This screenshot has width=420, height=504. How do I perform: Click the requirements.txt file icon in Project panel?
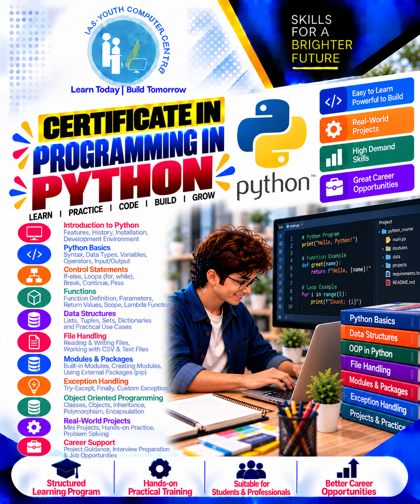click(388, 274)
